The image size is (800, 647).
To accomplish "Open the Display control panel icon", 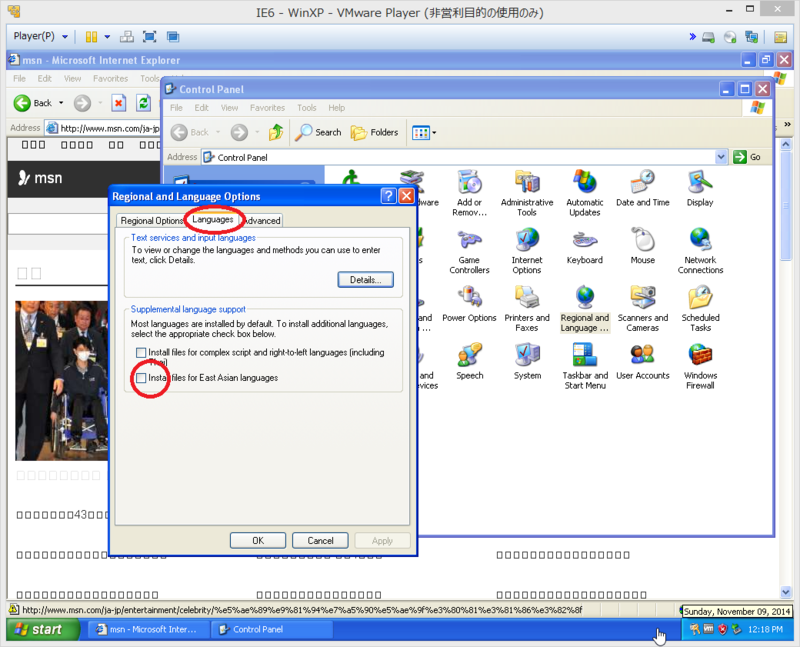I will click(700, 188).
